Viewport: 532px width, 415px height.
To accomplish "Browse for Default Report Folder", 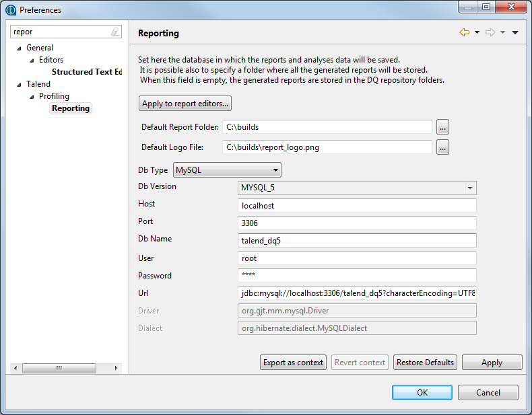I will [442, 127].
